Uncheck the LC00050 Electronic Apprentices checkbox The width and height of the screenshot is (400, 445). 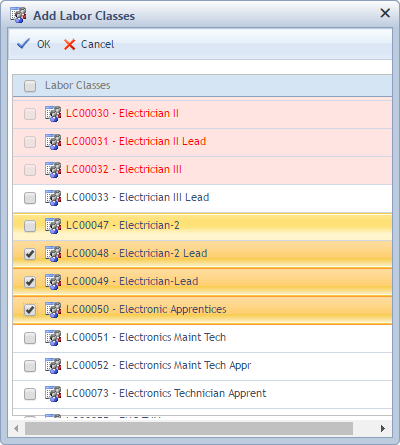30,310
